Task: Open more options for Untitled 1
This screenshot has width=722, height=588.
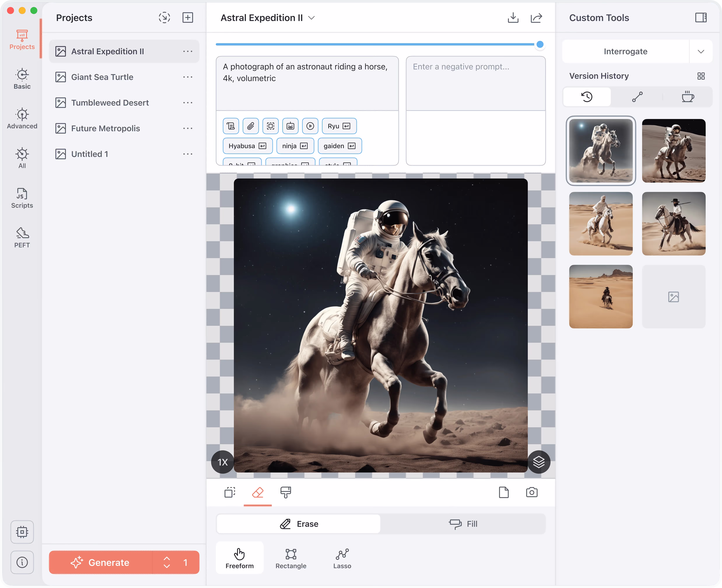Action: pos(188,154)
